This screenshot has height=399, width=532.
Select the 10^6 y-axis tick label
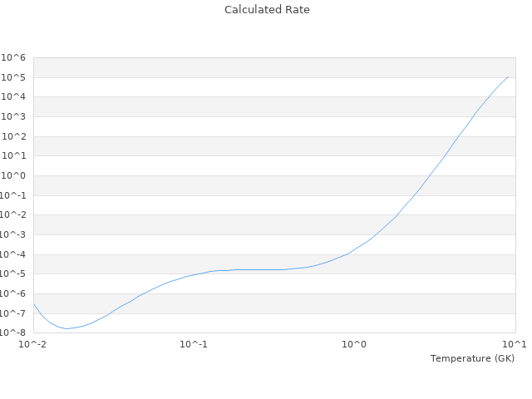(x=13, y=57)
